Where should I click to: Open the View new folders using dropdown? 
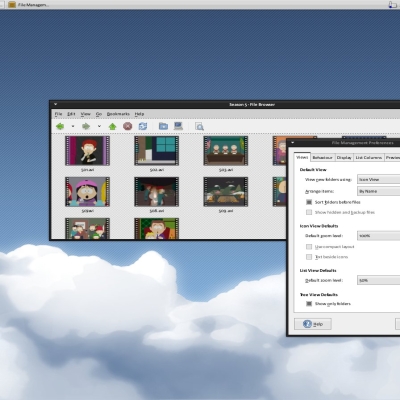point(378,179)
